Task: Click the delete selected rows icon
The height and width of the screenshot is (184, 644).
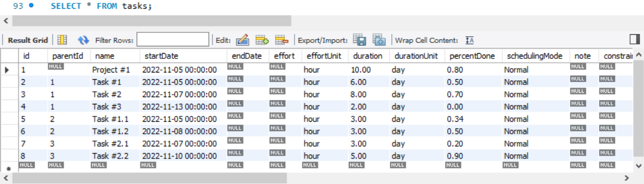Action: (x=282, y=40)
